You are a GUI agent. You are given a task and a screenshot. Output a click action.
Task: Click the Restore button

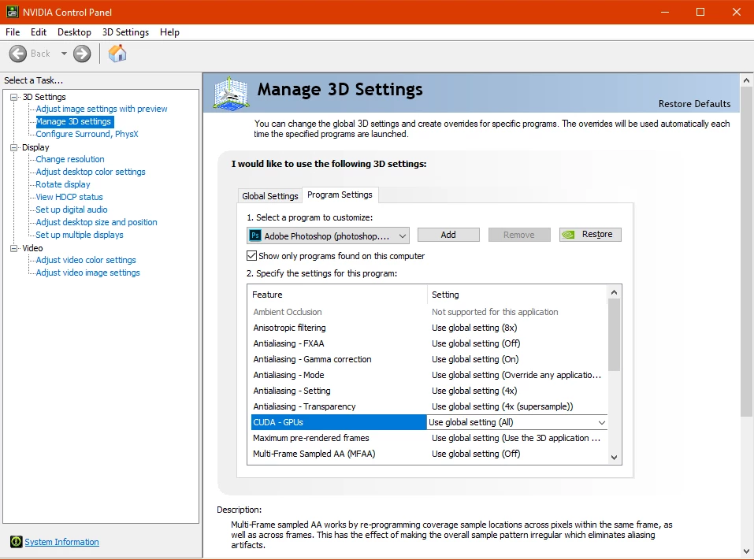tap(590, 235)
